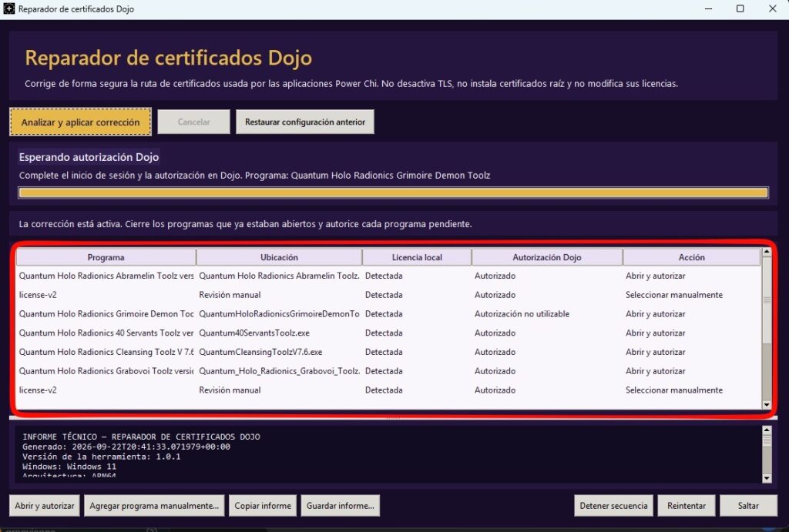
Task: Click the Cancelar button
Action: point(193,122)
